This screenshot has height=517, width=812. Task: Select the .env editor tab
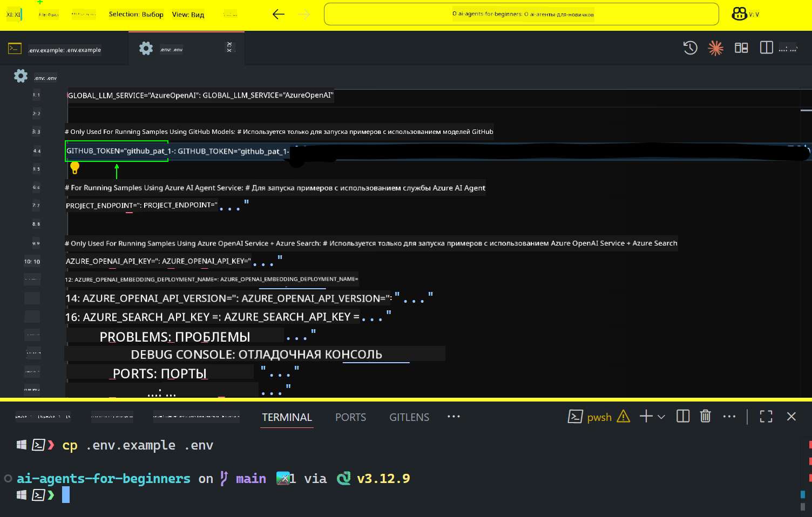point(186,49)
